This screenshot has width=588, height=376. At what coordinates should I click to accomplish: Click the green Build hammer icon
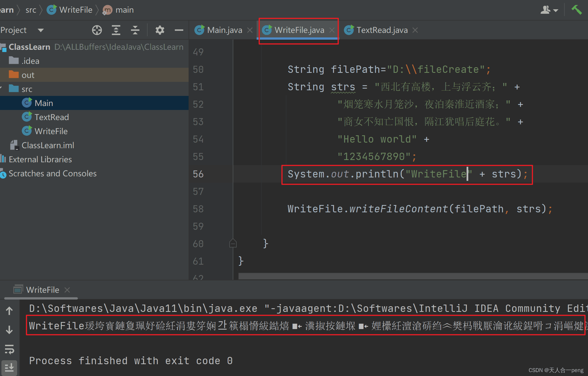point(576,10)
